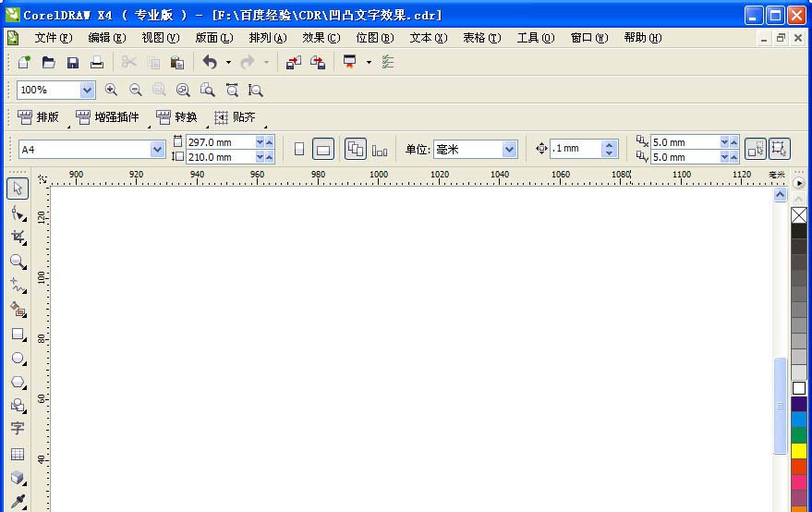Click zoom to all objects icon
The image size is (812, 512).
(x=183, y=91)
